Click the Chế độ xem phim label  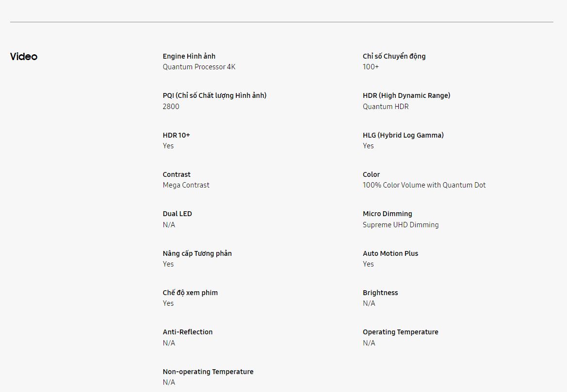click(x=190, y=293)
